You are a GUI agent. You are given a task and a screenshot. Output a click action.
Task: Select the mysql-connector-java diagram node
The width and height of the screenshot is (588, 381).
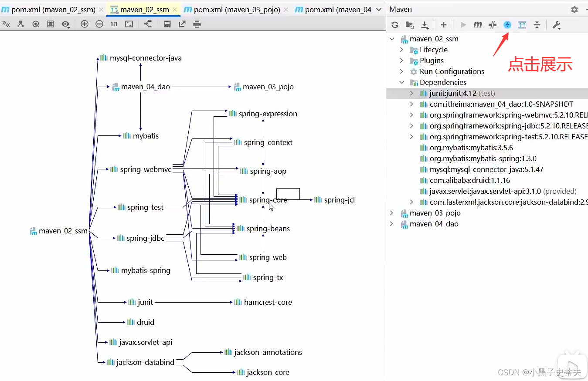141,58
